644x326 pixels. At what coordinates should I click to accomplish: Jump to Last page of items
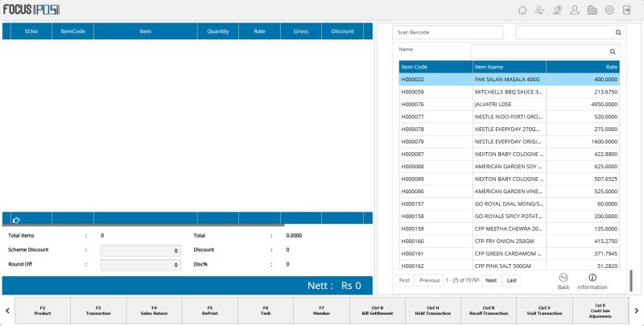[511, 280]
